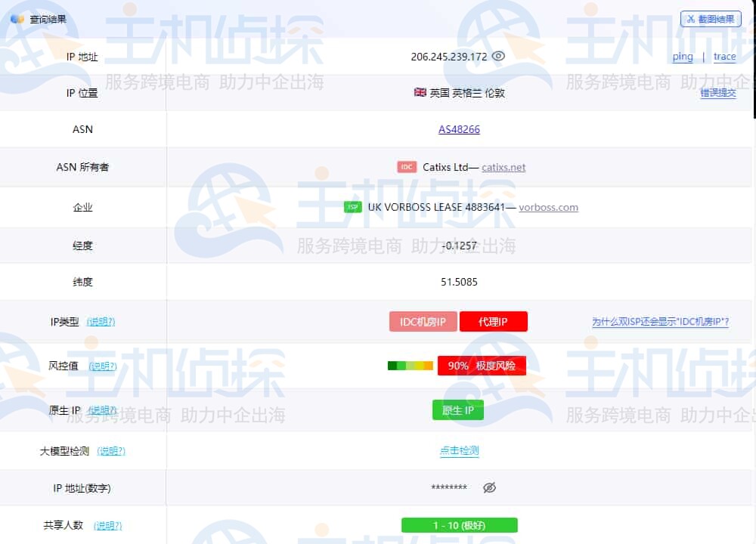Click the 90% 极度风险 badge

tap(482, 366)
